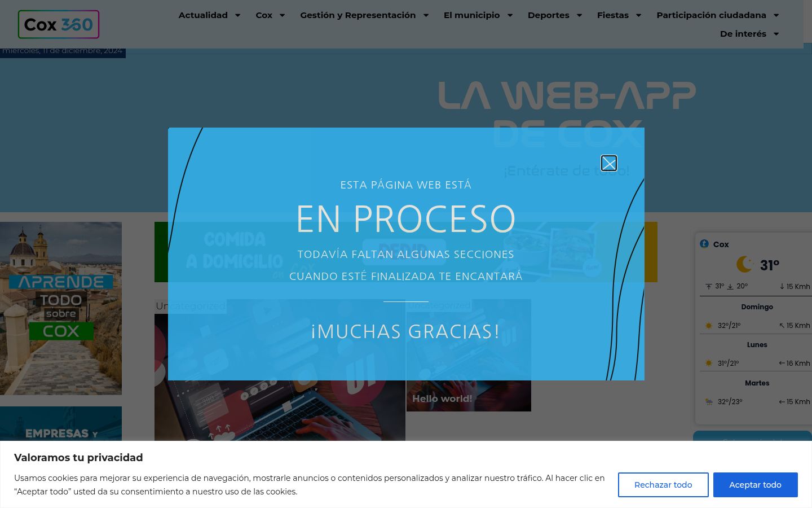Open the Cox menu item
812x508 pixels.
point(264,15)
